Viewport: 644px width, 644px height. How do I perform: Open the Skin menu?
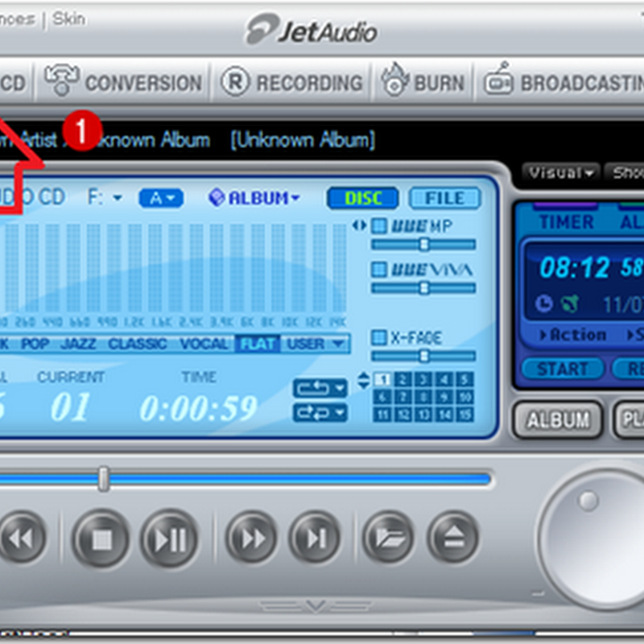click(68, 19)
